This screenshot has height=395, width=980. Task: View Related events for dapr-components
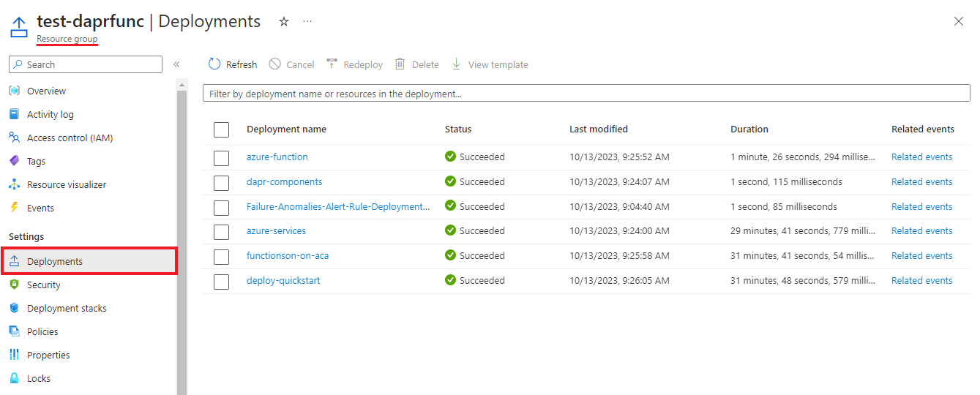922,181
